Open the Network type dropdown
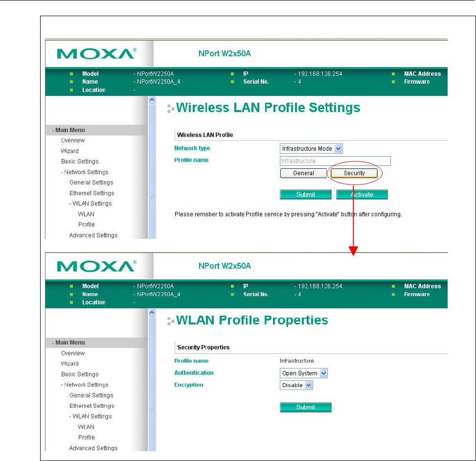This screenshot has width=476, height=461. (311, 148)
